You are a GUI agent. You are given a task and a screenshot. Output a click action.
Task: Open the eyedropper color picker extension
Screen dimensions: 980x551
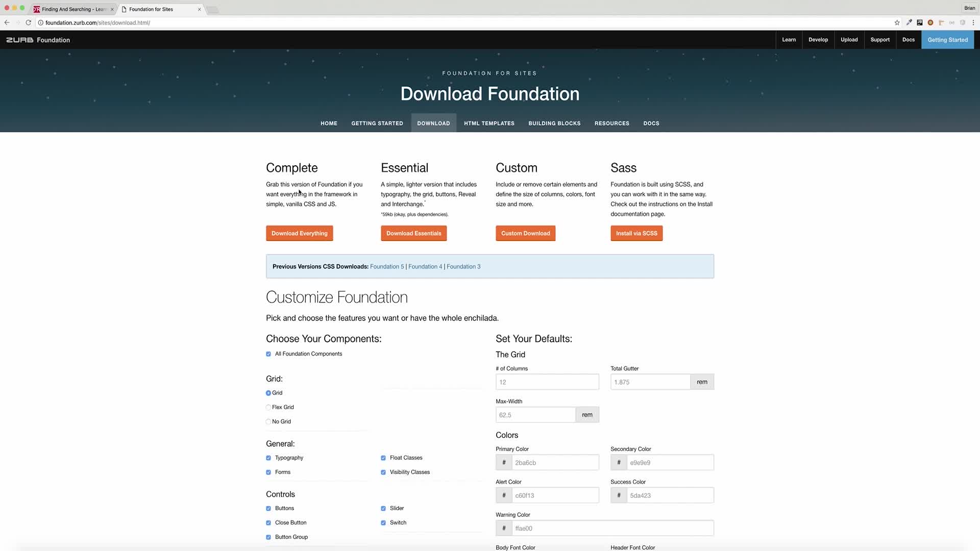(909, 22)
